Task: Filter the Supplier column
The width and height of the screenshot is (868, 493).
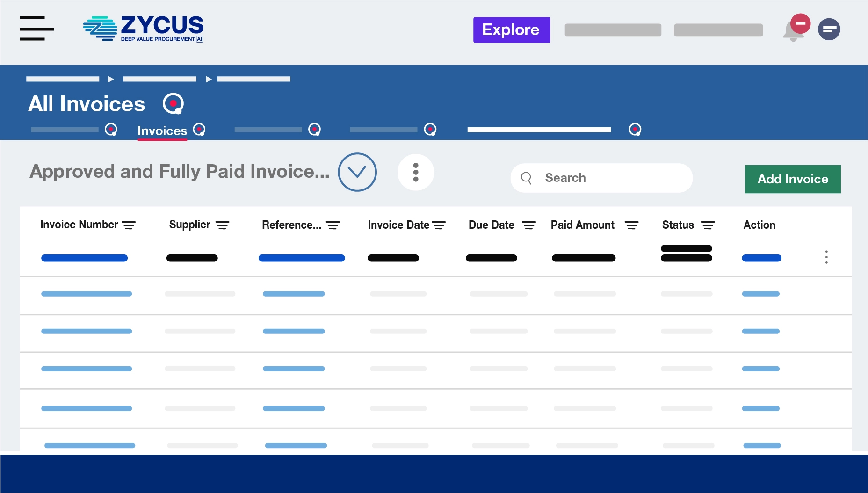Action: pos(222,225)
